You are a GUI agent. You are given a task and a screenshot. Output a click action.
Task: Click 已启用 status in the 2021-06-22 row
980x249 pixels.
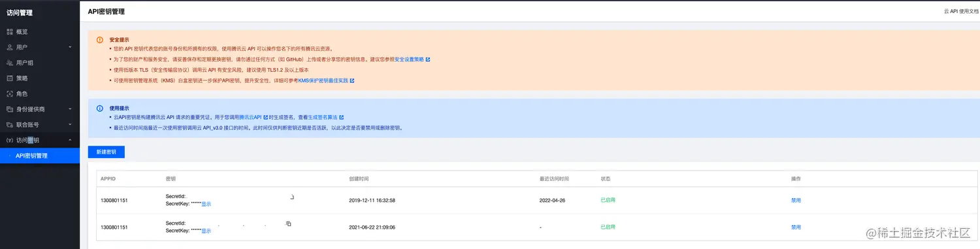tap(608, 227)
